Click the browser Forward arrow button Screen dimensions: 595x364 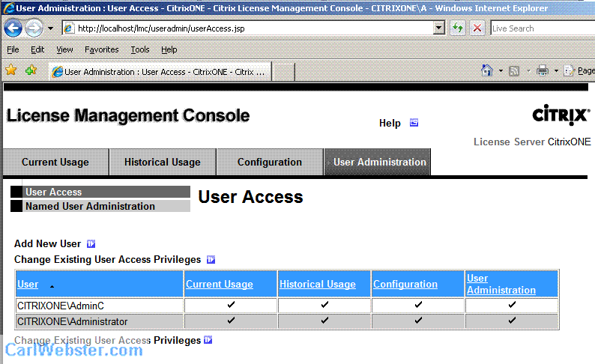point(34,28)
